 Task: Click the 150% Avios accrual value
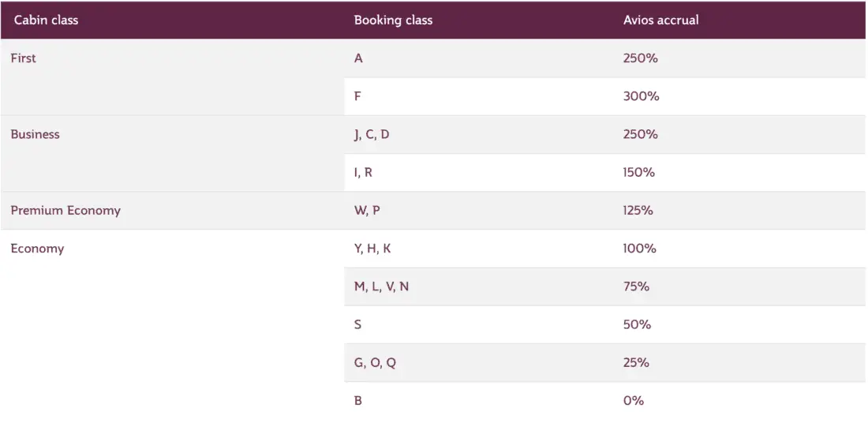click(638, 173)
